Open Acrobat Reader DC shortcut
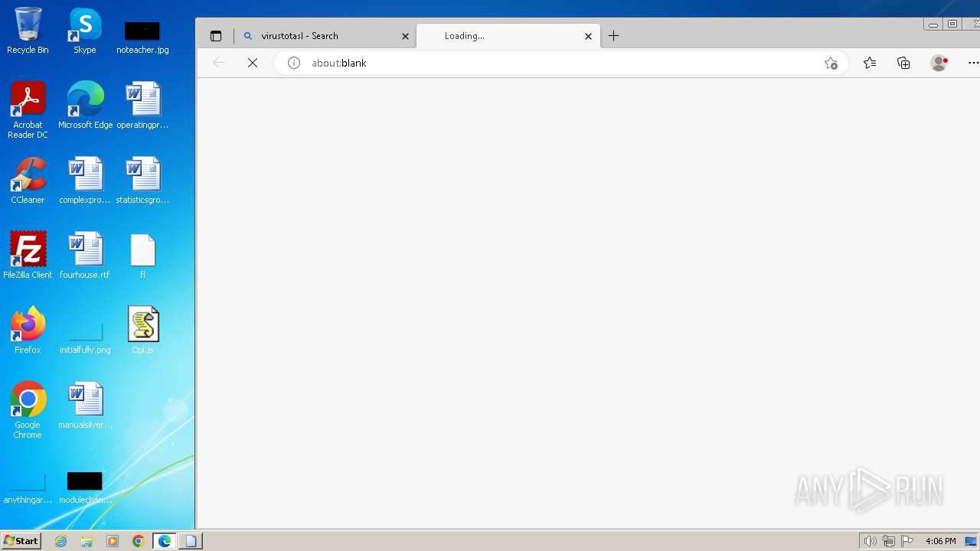 [28, 110]
